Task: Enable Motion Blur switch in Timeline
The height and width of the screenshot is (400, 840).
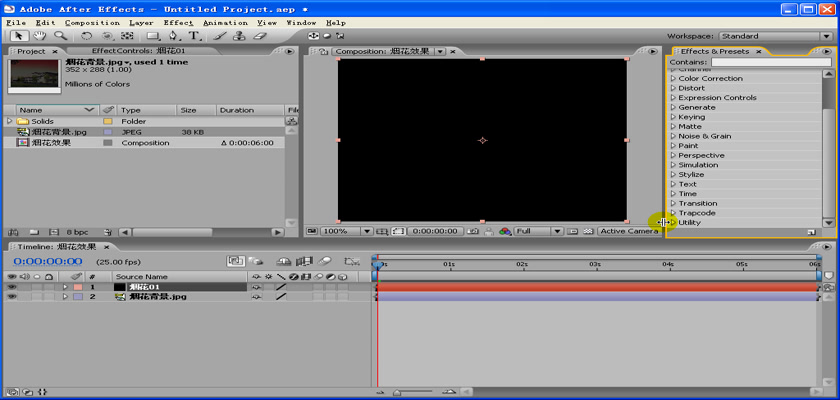Action: click(325, 261)
